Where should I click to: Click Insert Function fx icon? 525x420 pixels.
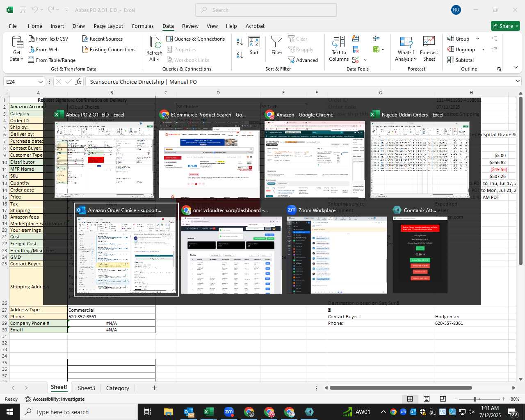point(78,82)
